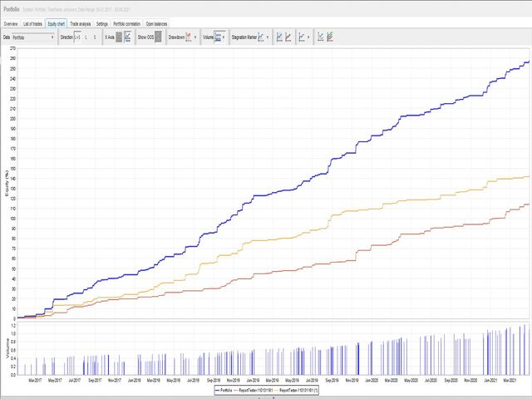Click the second chart icon after Stagnation Marker
Screen dimensions: 532x399
pyautogui.click(x=288, y=37)
